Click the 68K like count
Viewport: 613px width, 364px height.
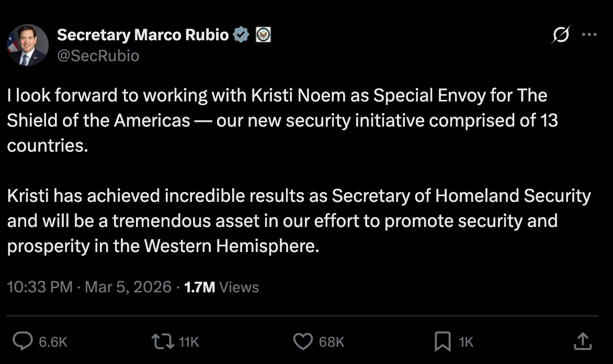pyautogui.click(x=331, y=342)
